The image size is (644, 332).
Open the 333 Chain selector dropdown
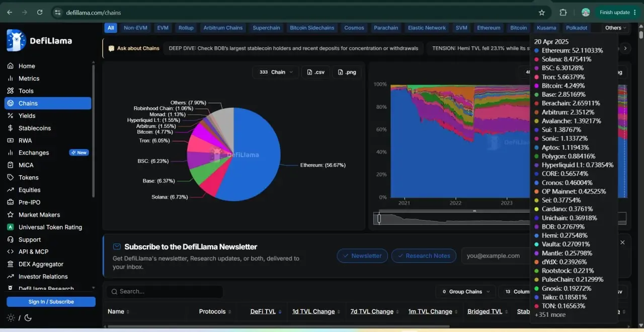pos(276,72)
